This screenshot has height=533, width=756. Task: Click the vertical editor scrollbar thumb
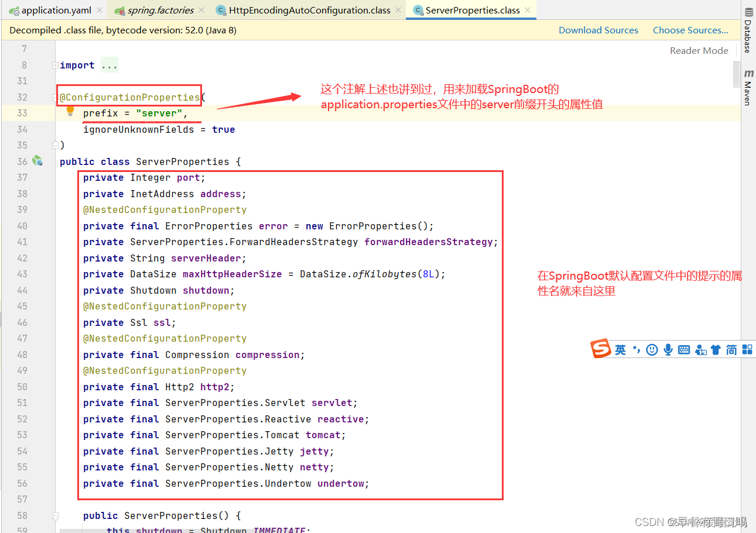click(x=737, y=75)
